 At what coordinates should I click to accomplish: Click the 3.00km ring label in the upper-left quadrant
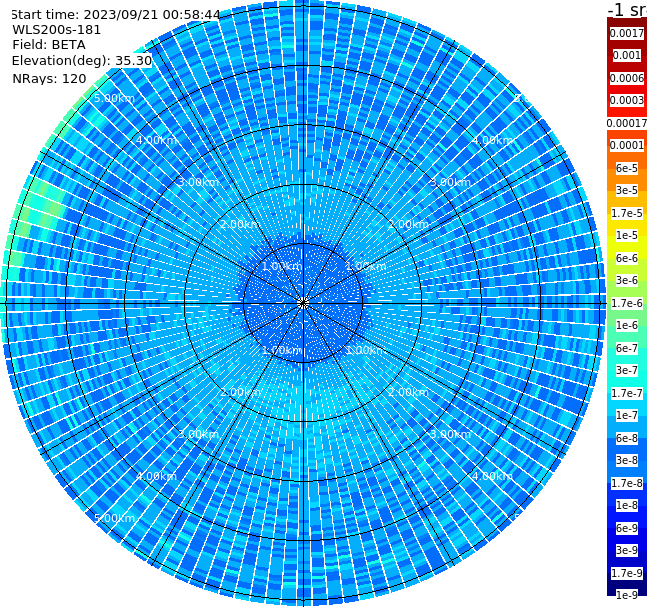point(198,182)
